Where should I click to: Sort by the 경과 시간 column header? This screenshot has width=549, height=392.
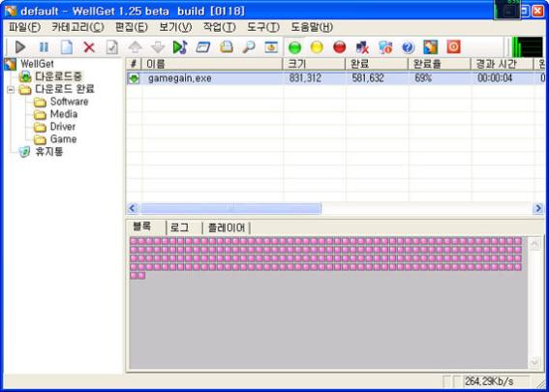[x=503, y=64]
